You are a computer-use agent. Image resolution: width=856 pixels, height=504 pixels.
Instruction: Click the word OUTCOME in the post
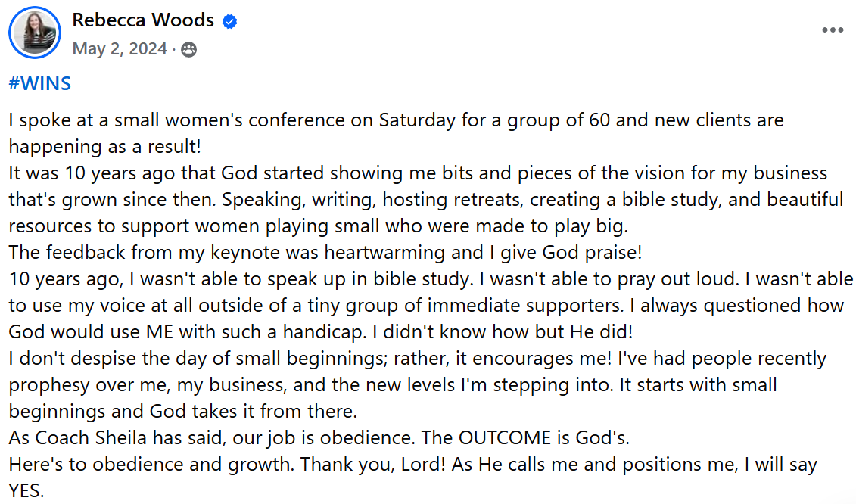pyautogui.click(x=505, y=438)
